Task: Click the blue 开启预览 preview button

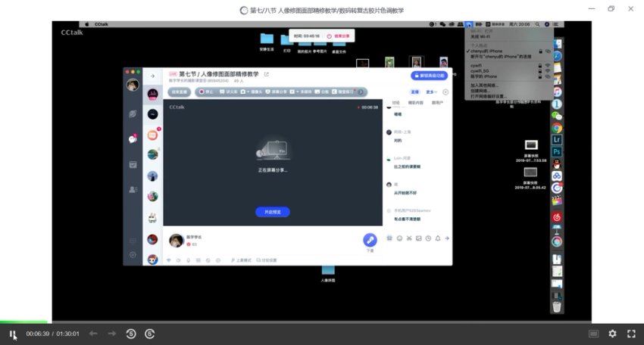Action: pyautogui.click(x=272, y=212)
